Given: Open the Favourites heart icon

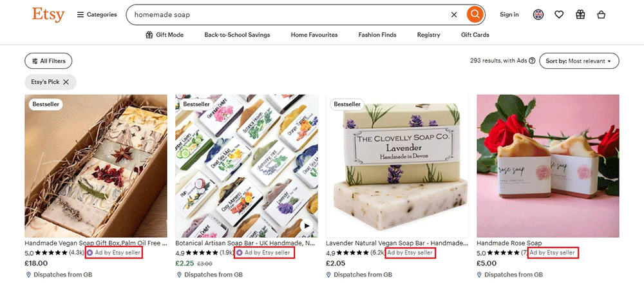Looking at the screenshot, I should [559, 14].
